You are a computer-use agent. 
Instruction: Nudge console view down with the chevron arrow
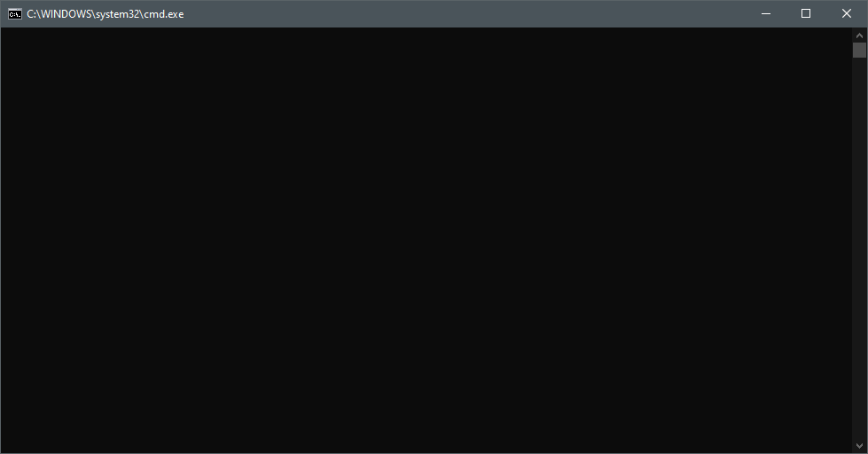859,446
